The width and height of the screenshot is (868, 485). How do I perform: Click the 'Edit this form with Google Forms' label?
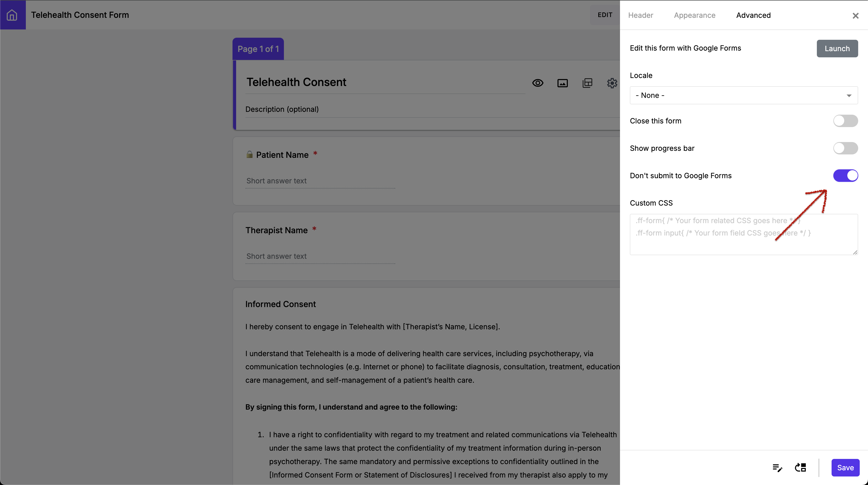click(685, 48)
